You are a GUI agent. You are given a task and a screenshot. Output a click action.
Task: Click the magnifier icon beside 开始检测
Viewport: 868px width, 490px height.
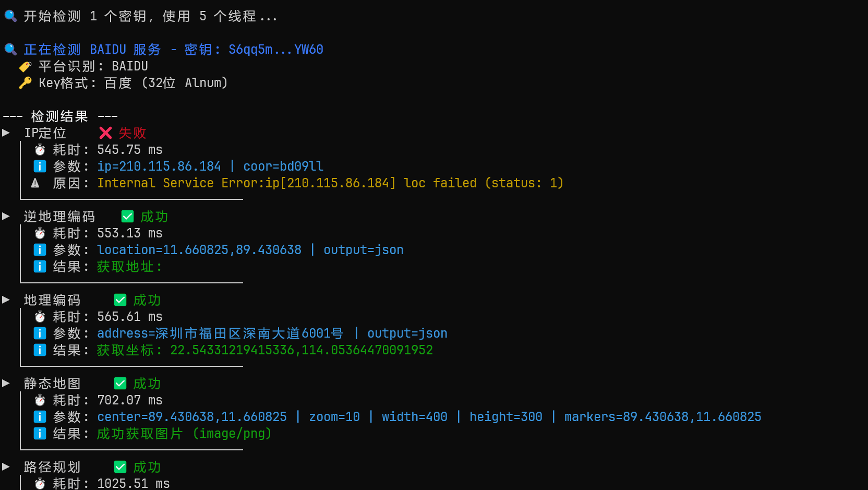coord(10,16)
